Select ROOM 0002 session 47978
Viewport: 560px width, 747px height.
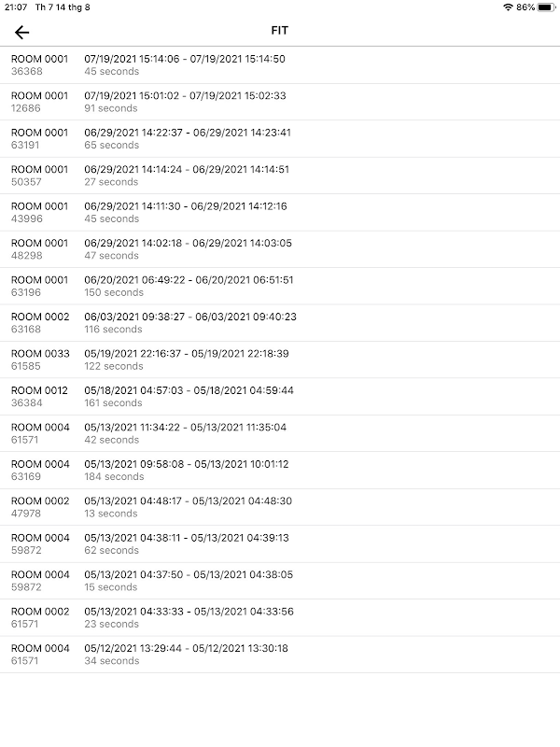280,507
